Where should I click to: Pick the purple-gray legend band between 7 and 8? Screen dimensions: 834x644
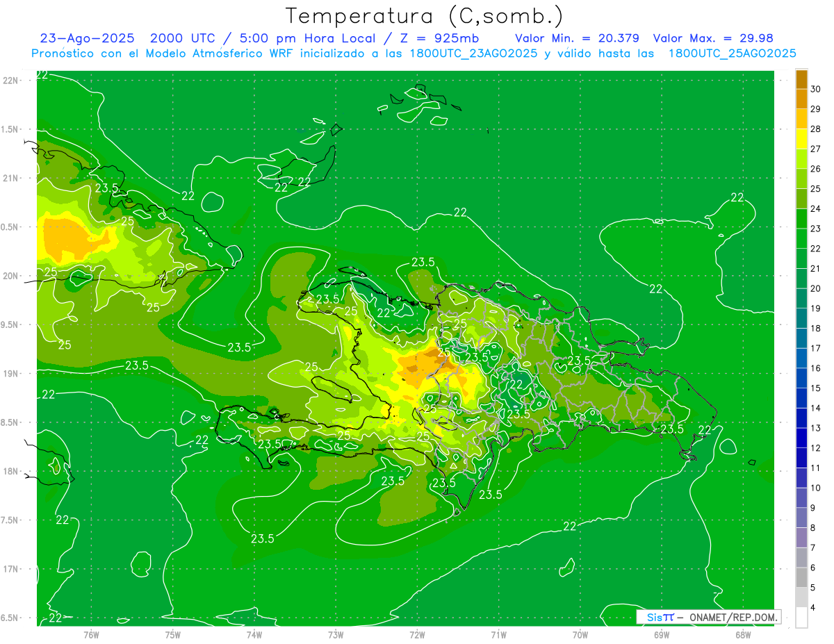[x=801, y=538]
